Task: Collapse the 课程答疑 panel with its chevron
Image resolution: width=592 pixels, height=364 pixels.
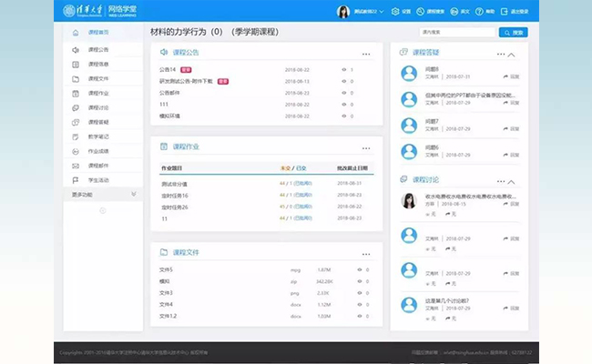Action: 512,55
